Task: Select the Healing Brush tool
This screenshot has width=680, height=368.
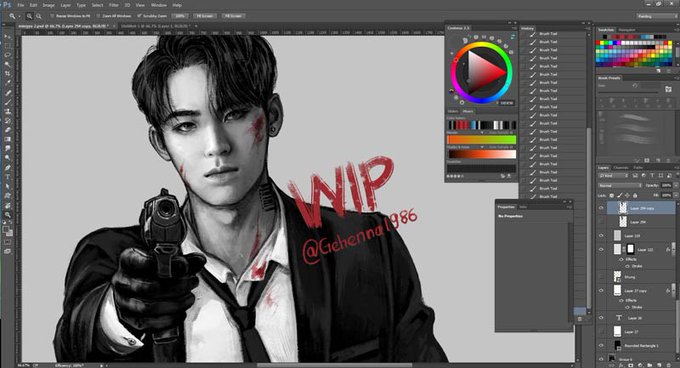Action: (7, 93)
